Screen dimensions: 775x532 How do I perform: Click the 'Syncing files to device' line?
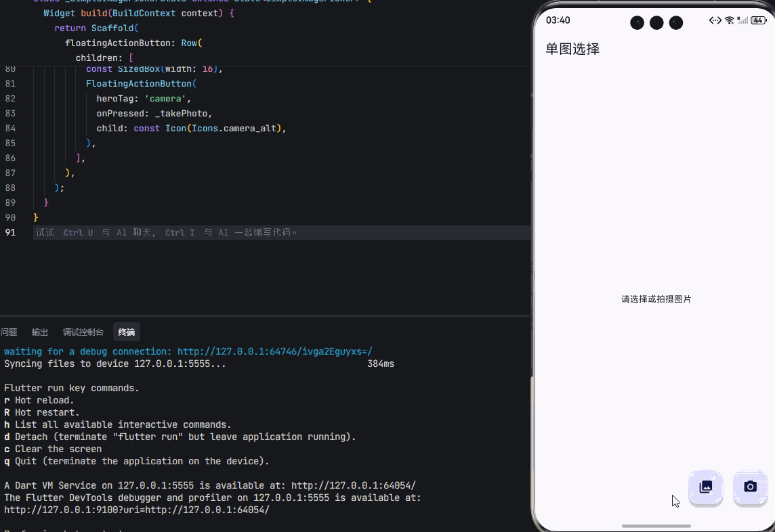tap(114, 363)
